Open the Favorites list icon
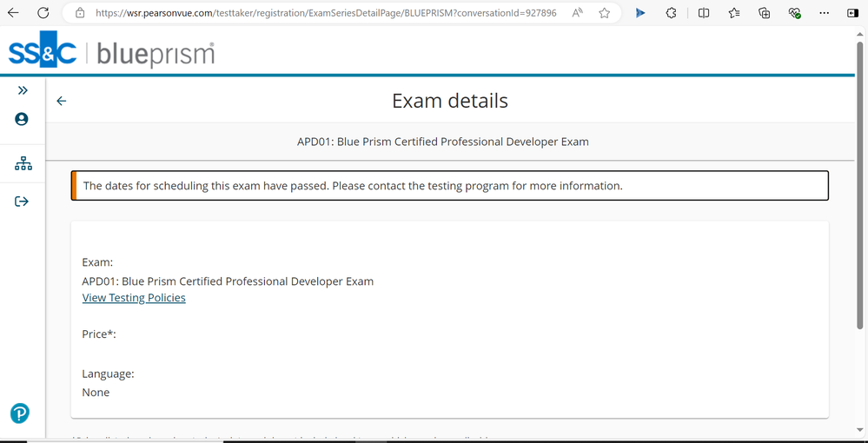 734,13
